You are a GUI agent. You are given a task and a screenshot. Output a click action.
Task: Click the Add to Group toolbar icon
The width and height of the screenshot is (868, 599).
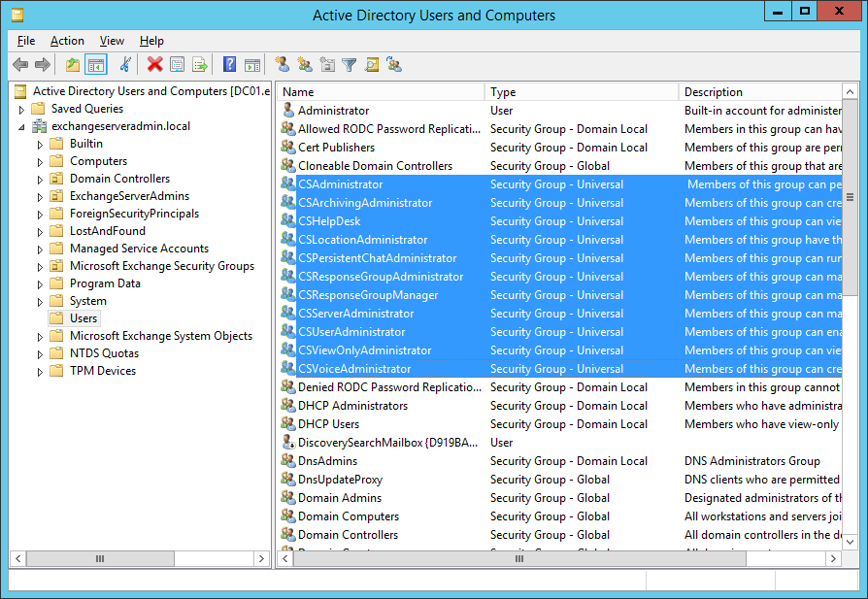click(x=394, y=65)
